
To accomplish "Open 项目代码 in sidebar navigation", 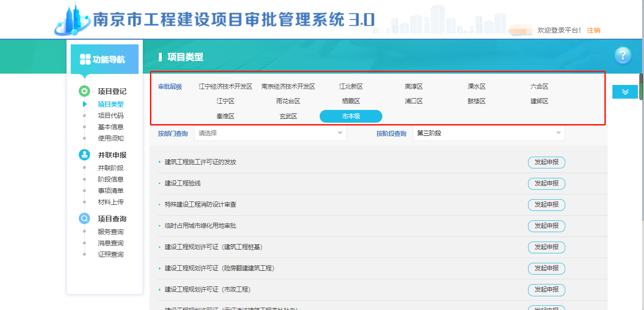I will pyautogui.click(x=111, y=116).
